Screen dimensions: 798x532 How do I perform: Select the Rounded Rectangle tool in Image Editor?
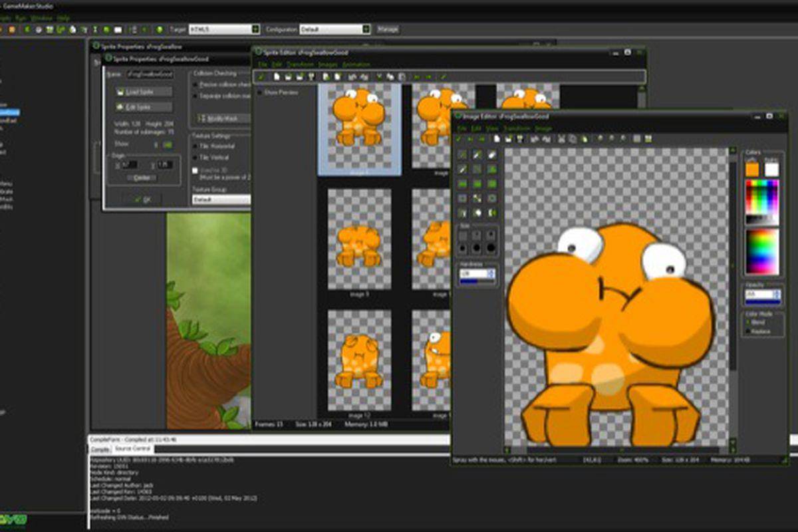point(492,184)
